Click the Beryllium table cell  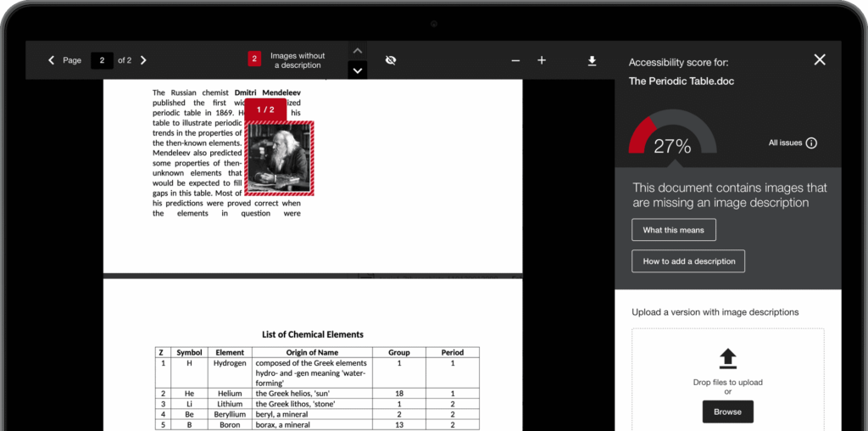(230, 414)
